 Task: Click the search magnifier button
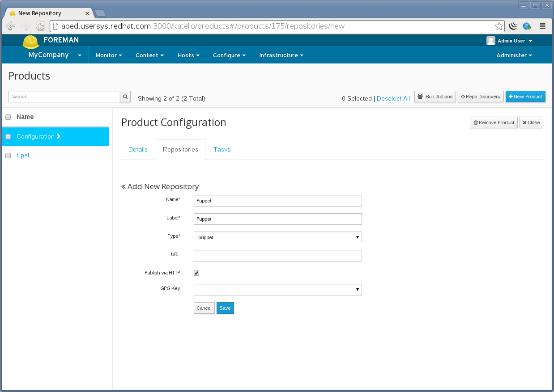125,97
